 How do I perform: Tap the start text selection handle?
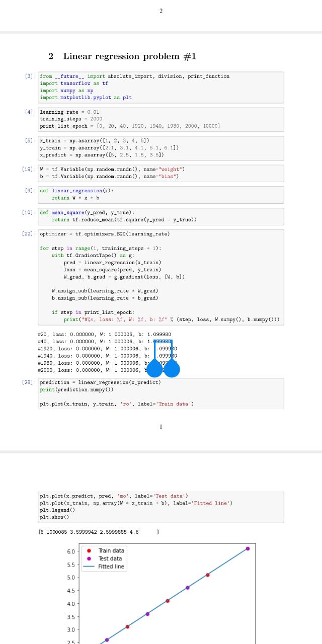point(155,369)
